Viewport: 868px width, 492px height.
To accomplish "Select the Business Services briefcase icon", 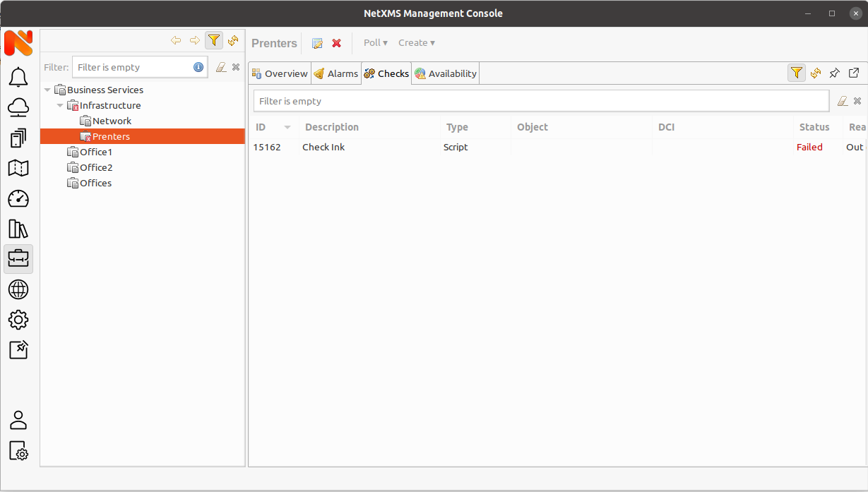I will pos(18,259).
